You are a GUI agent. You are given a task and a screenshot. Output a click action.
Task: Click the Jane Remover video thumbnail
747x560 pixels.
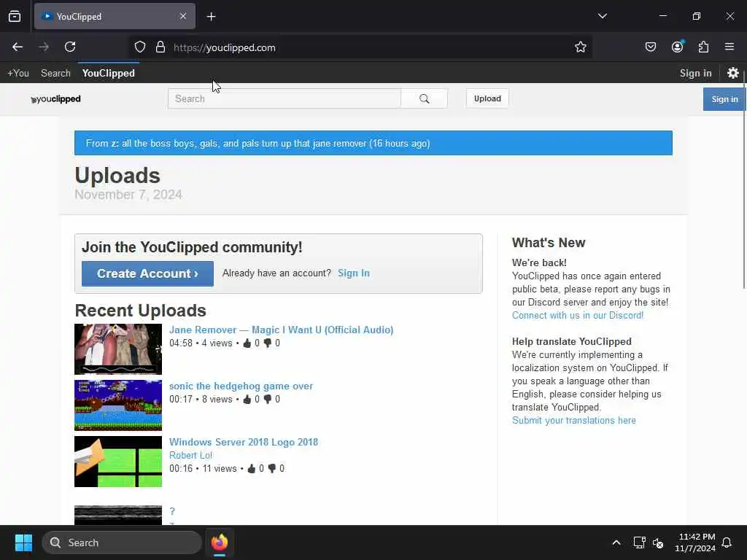coord(118,349)
